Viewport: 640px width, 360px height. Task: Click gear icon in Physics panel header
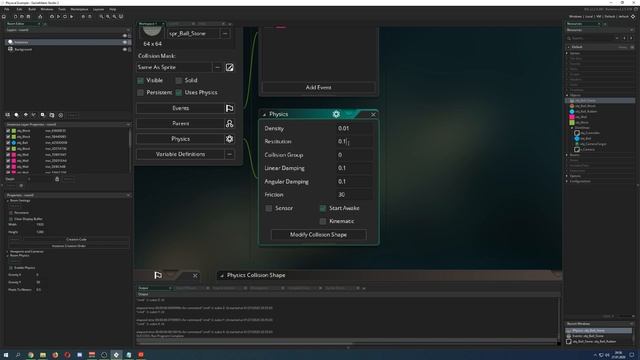pos(336,114)
